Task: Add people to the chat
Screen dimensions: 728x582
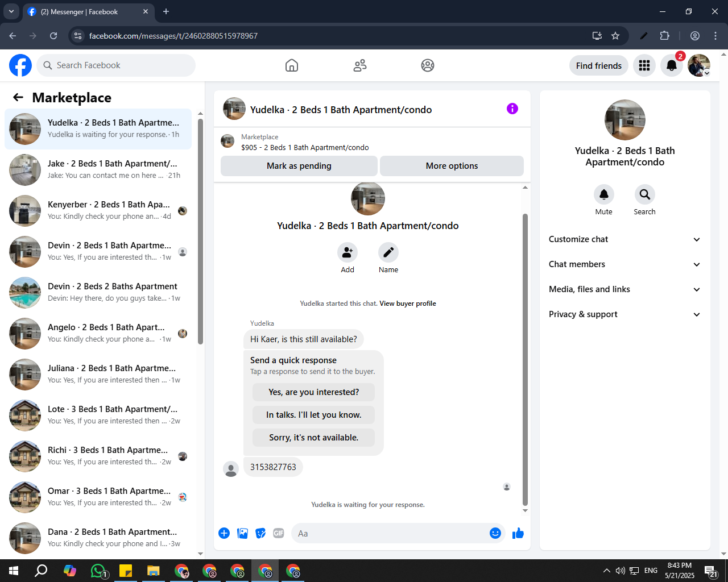Action: click(348, 252)
